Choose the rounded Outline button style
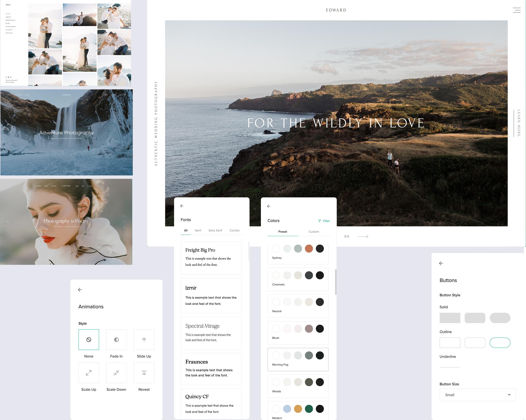The image size is (526, 420). coord(500,343)
